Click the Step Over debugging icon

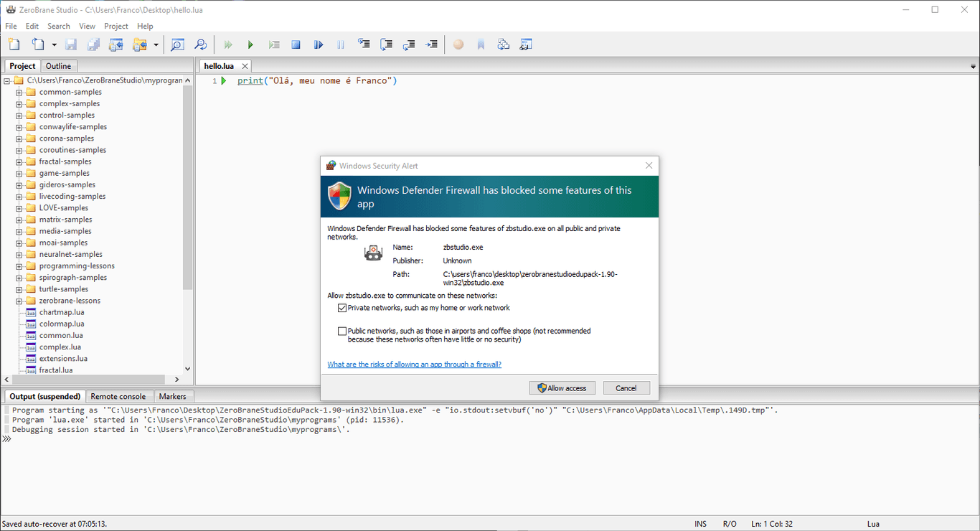coord(386,44)
